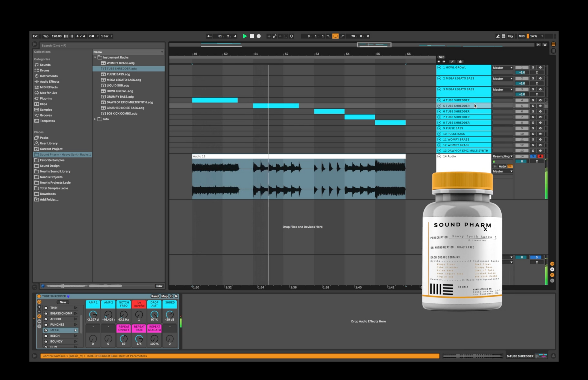
Task: Open track 14's Master output dropdown
Action: click(x=502, y=171)
